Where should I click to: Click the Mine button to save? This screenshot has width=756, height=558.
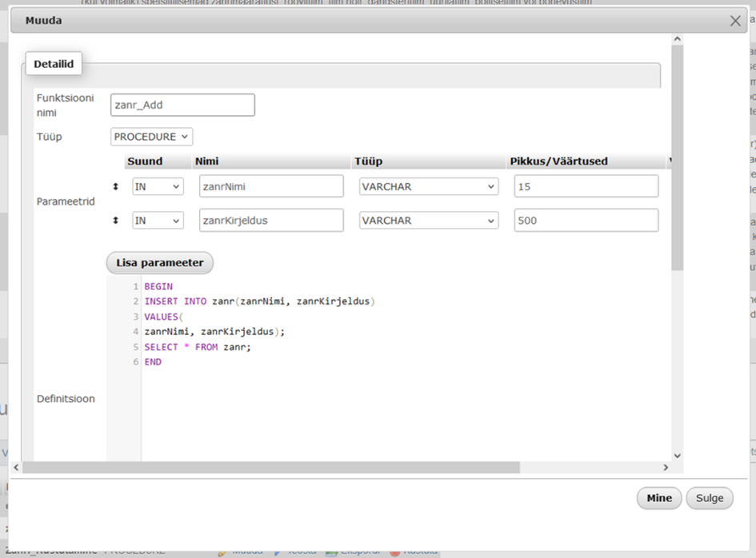point(659,498)
